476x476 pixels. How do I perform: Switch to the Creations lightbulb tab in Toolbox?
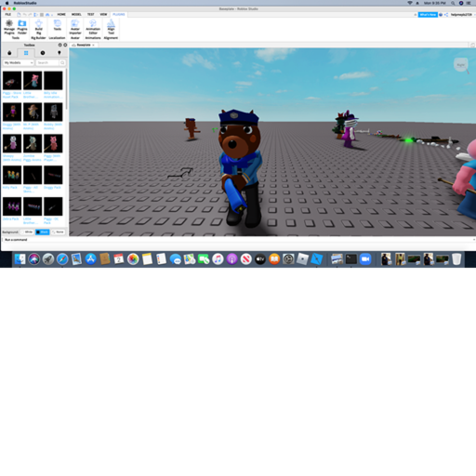pos(59,53)
